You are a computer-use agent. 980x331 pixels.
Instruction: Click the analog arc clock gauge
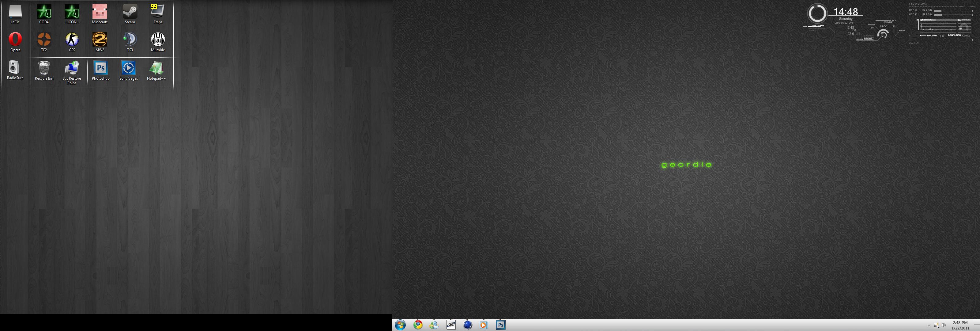[883, 34]
